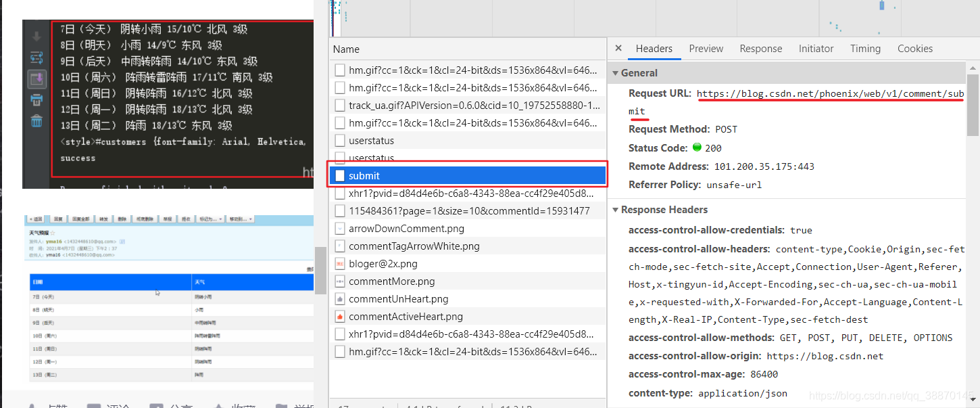Click the trash icon in IDE console
This screenshot has width=980, height=408.
point(36,121)
